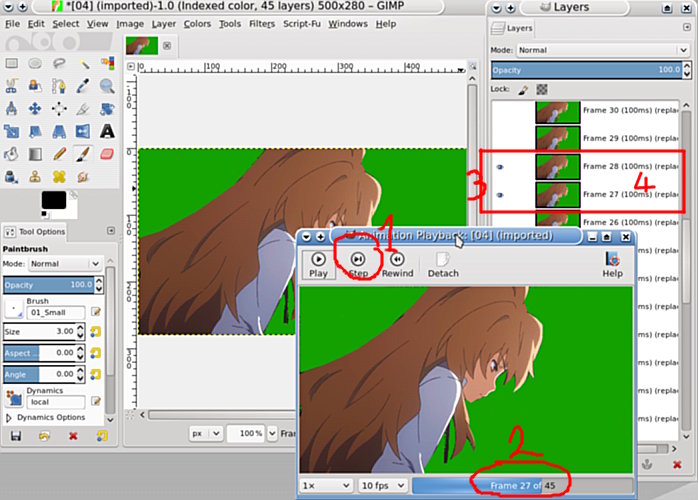Open the Script-Fu menu

click(302, 24)
